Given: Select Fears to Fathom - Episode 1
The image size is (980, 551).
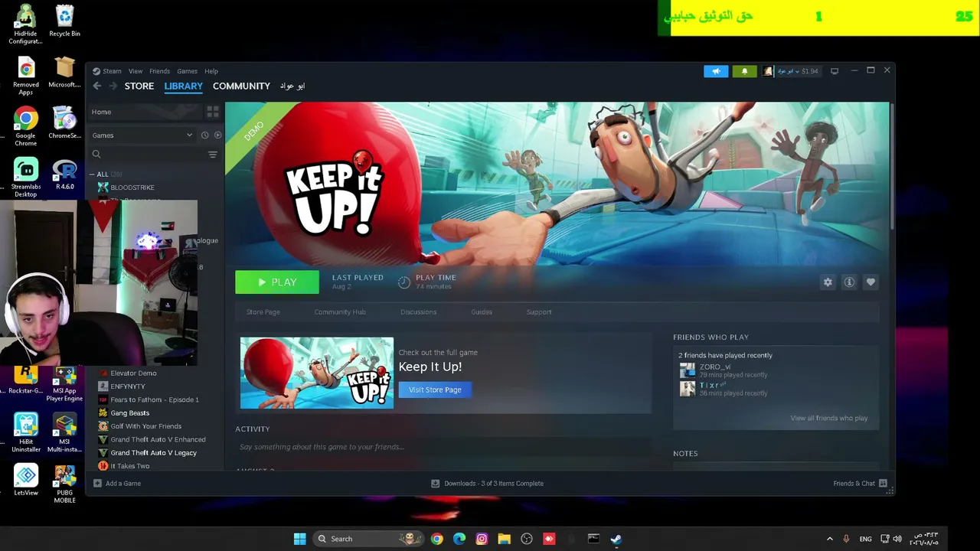Looking at the screenshot, I should pyautogui.click(x=155, y=399).
